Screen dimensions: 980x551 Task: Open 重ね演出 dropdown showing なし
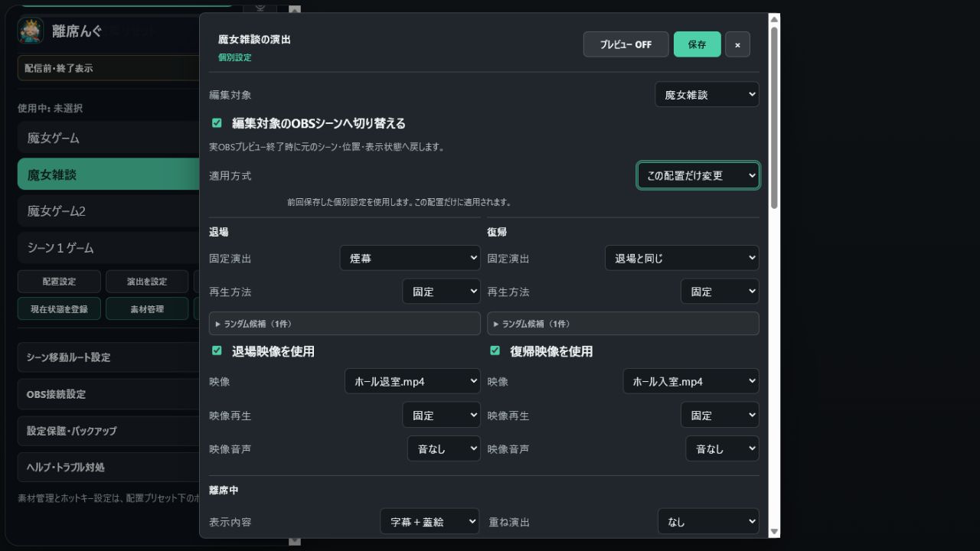point(708,521)
